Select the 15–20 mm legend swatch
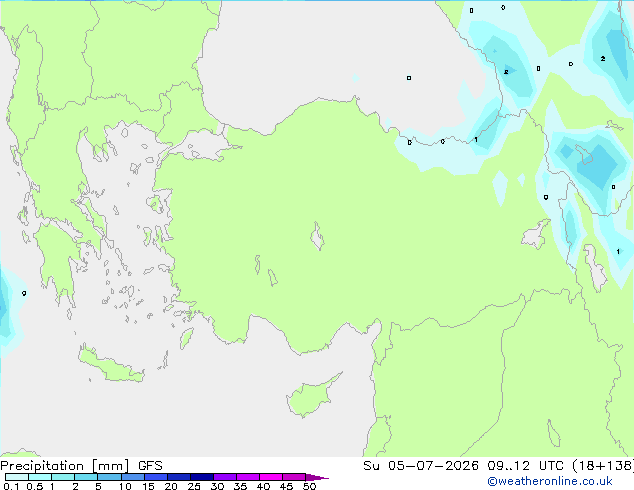 156,477
